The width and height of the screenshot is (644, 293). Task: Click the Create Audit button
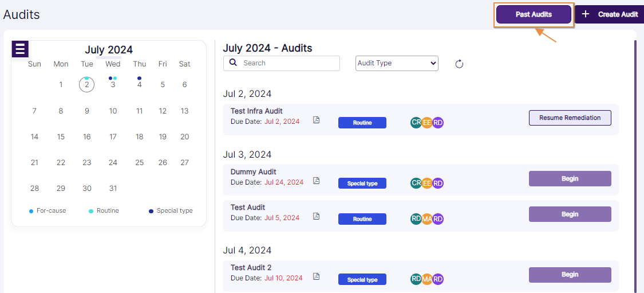tap(609, 14)
